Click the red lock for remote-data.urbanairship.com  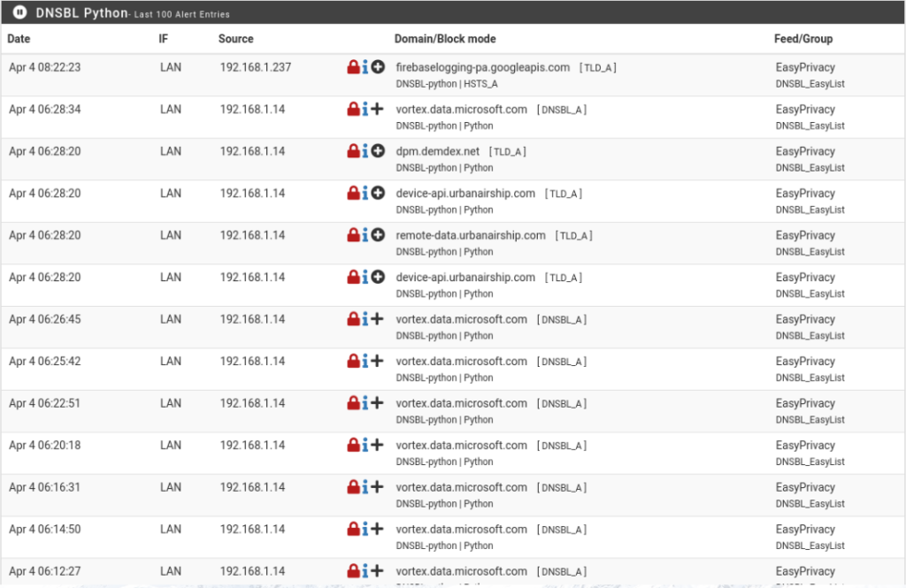click(x=354, y=235)
